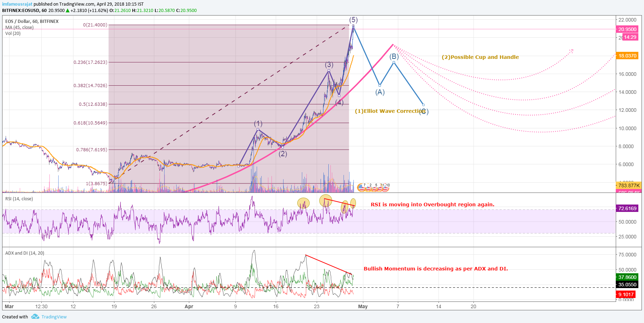Open the TradingView link at bottom
This screenshot has height=323, width=644.
point(54,317)
